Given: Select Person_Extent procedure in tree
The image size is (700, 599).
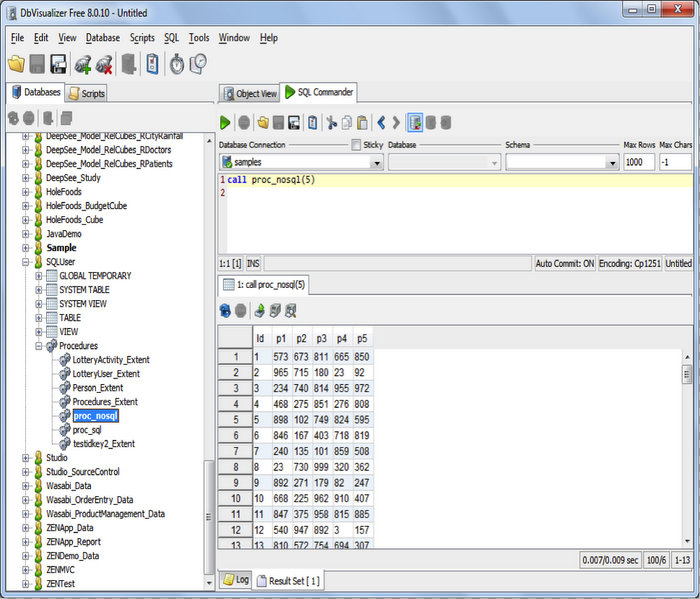Looking at the screenshot, I should pyautogui.click(x=98, y=388).
